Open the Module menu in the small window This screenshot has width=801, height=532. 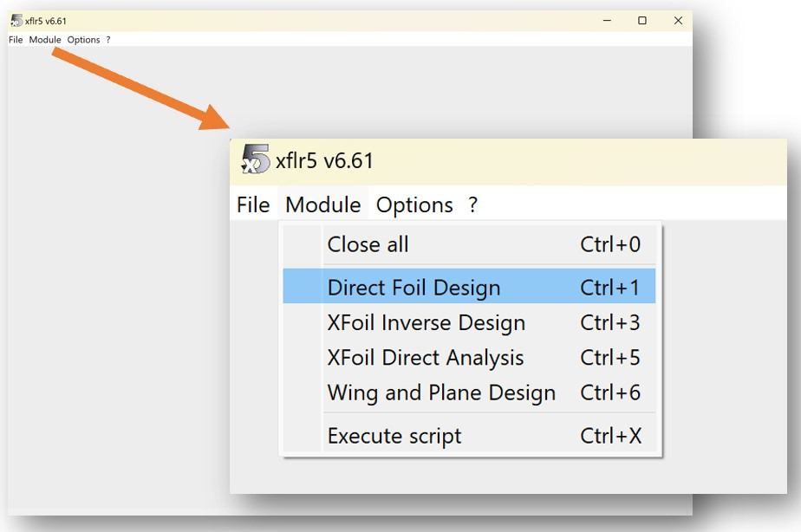point(45,40)
